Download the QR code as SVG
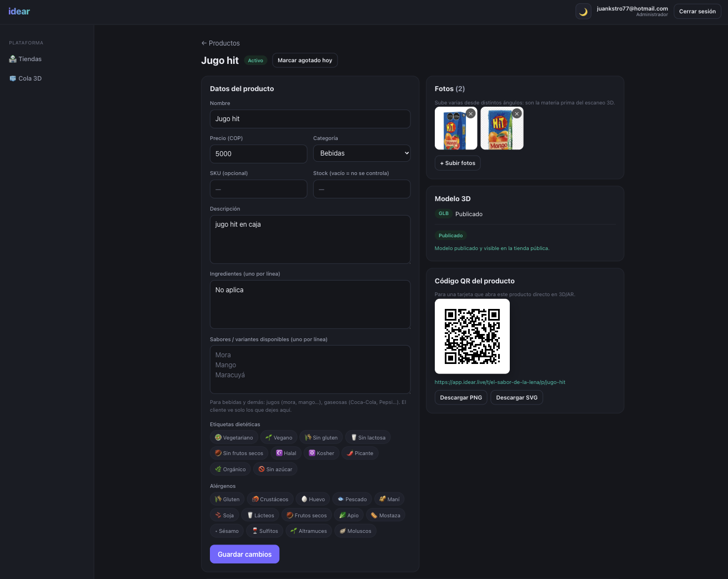 pyautogui.click(x=517, y=398)
